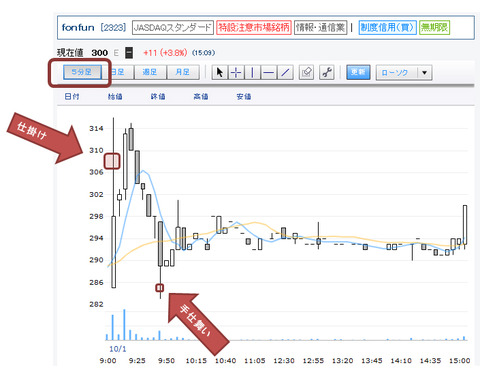Select the 5分足 timeframe button
The height and width of the screenshot is (374, 480).
coord(82,72)
